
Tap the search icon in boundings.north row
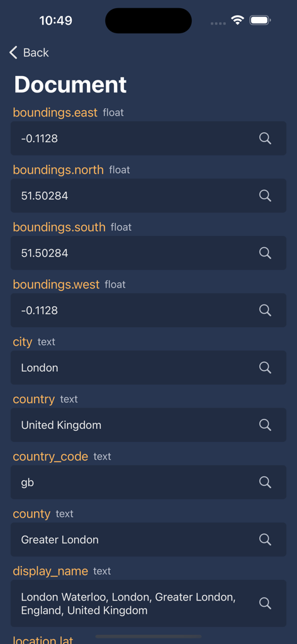(x=265, y=196)
